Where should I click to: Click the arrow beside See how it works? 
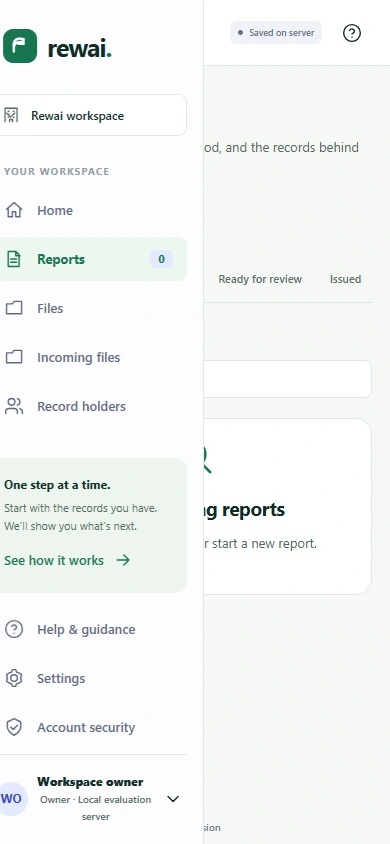pos(123,560)
